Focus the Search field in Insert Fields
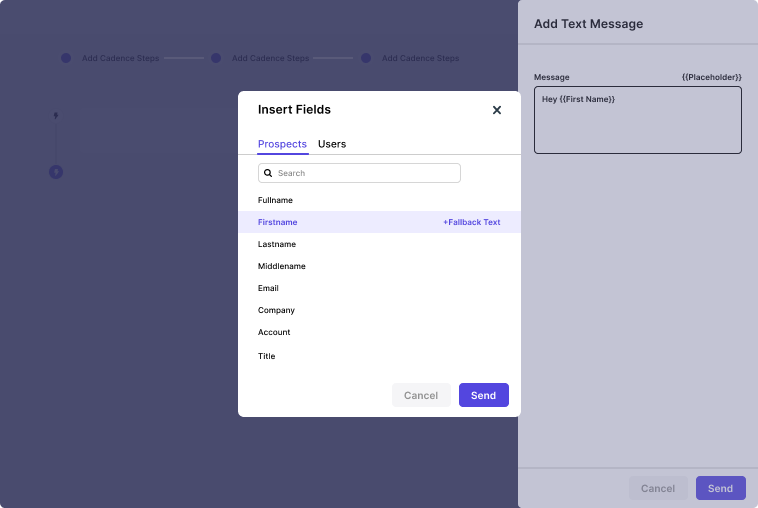 pos(359,173)
